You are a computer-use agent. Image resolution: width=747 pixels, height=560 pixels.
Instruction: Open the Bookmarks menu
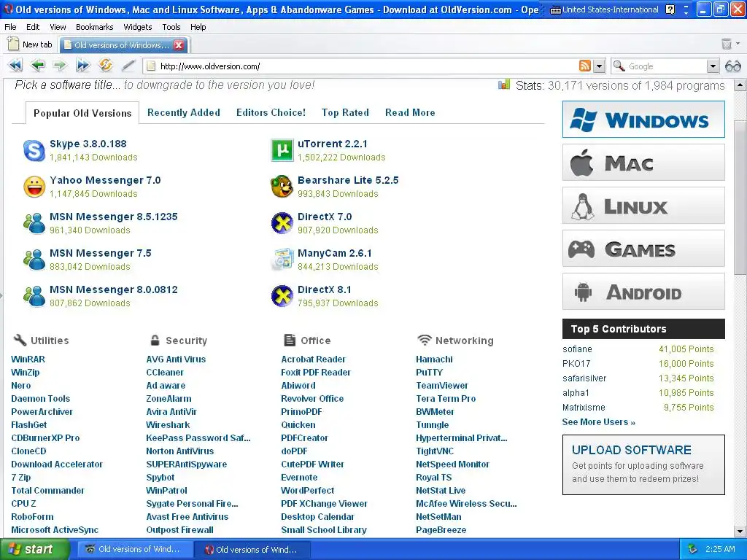[94, 27]
